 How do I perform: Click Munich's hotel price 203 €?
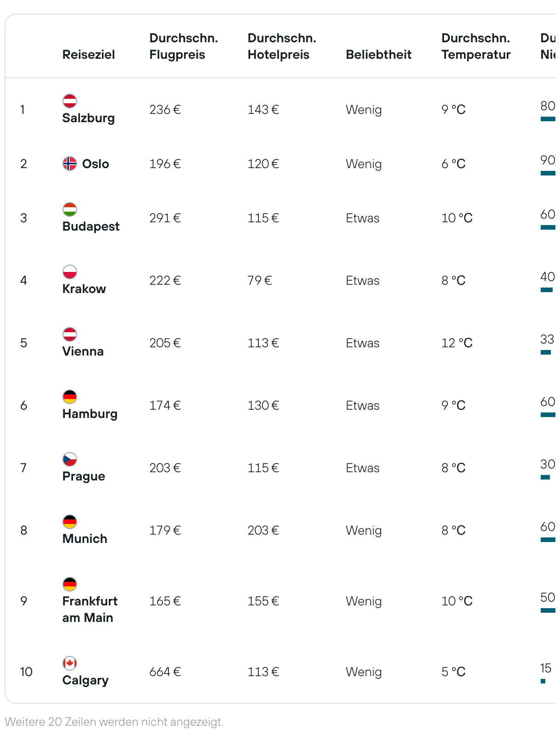[263, 531]
